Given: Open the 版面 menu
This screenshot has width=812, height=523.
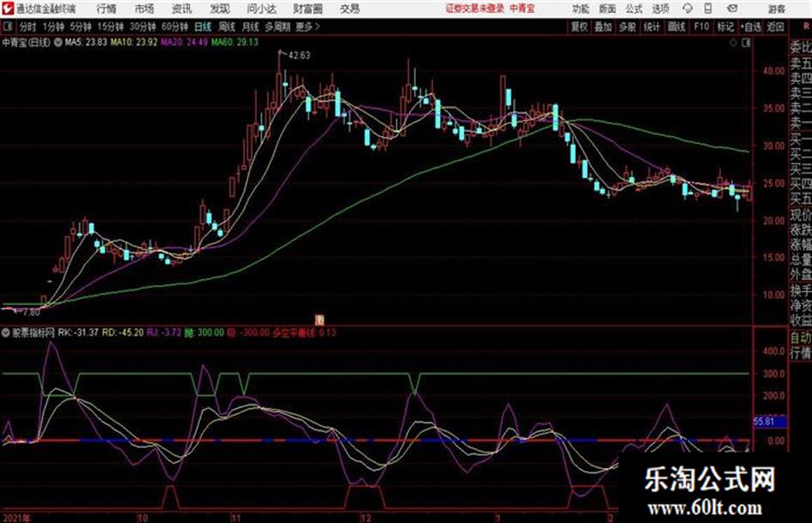Looking at the screenshot, I should [x=607, y=9].
